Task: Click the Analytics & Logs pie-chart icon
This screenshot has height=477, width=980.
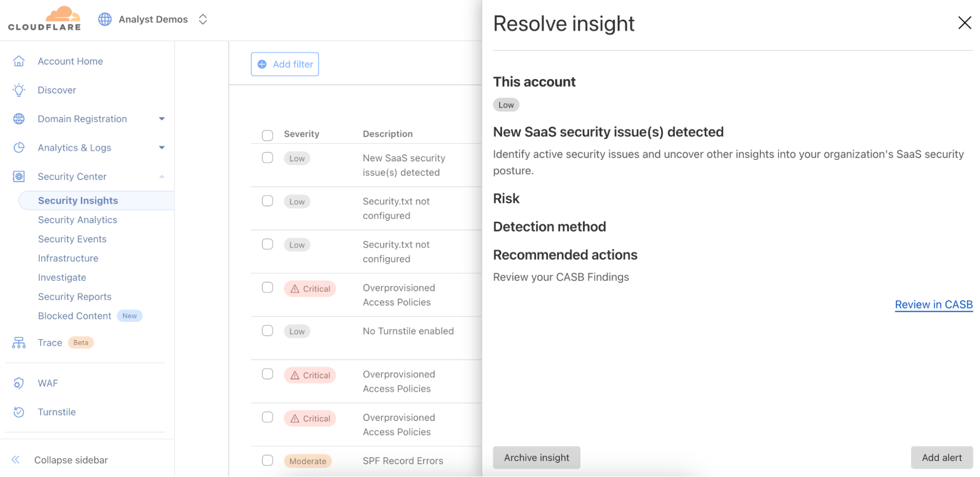Action: tap(19, 148)
